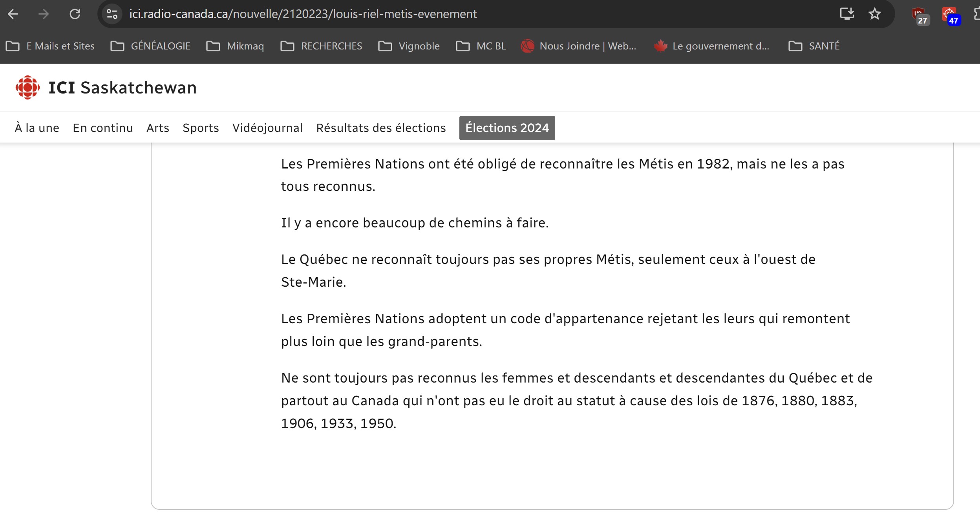Click the Élections 2024 button
The image size is (980, 520).
click(507, 128)
